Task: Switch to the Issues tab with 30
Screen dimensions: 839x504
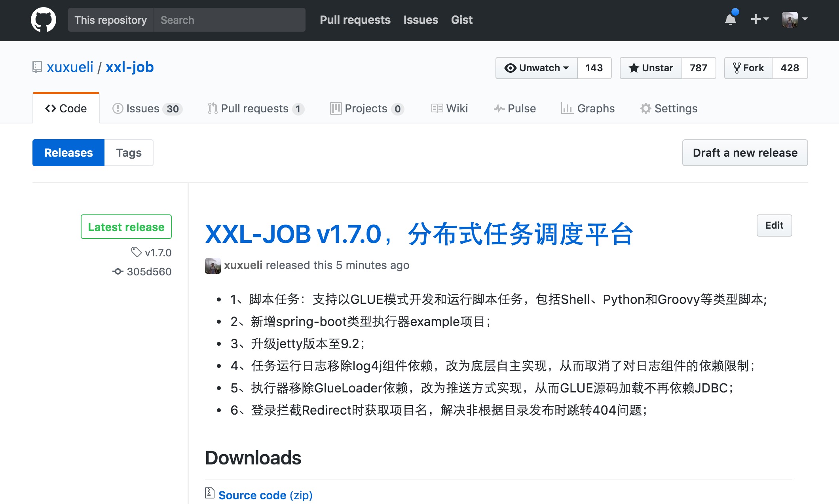Action: click(147, 108)
